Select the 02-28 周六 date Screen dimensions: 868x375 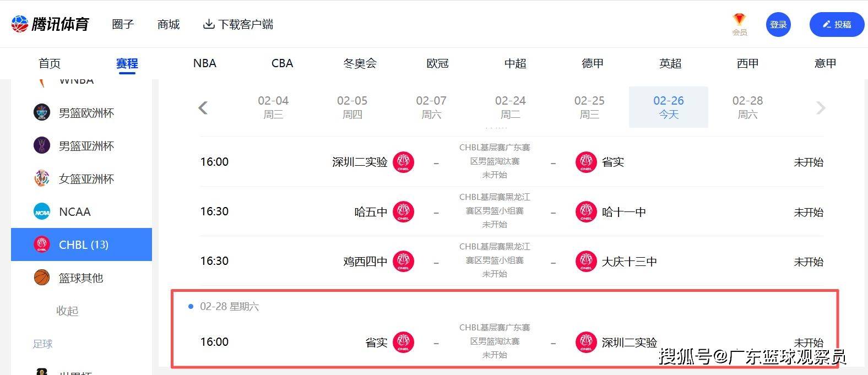click(x=747, y=107)
